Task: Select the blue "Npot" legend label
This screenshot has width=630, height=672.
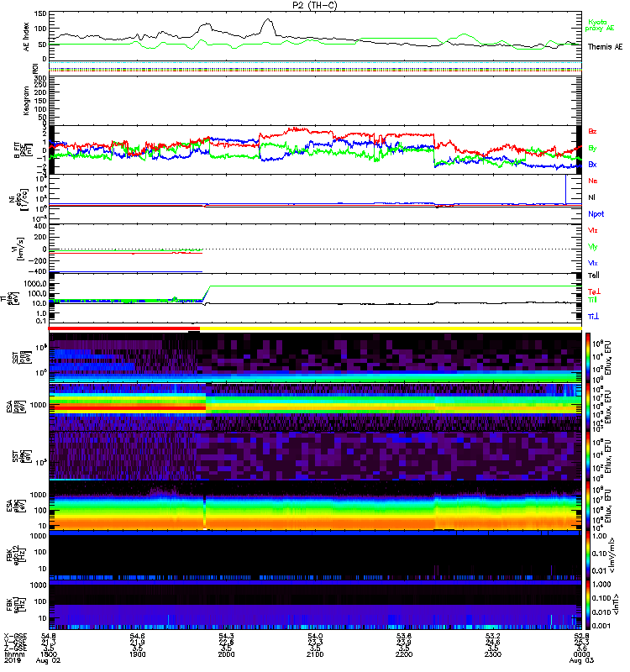Action: click(x=596, y=214)
